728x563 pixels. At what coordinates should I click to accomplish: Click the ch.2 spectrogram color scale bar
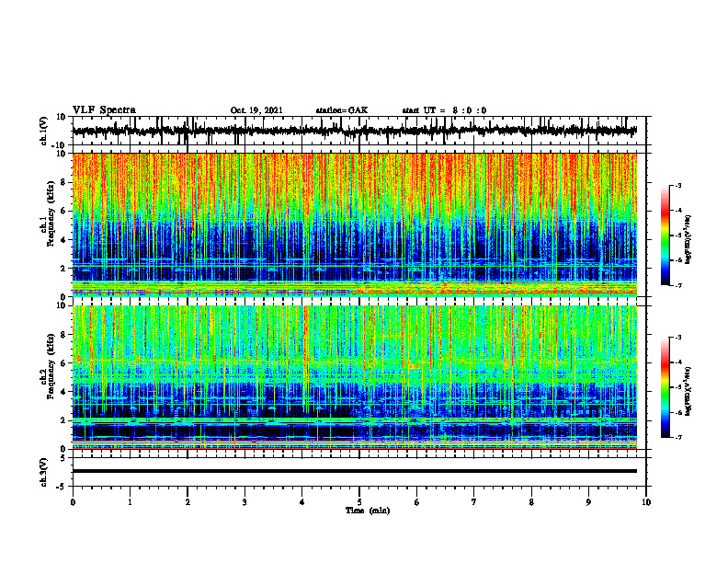pyautogui.click(x=665, y=387)
